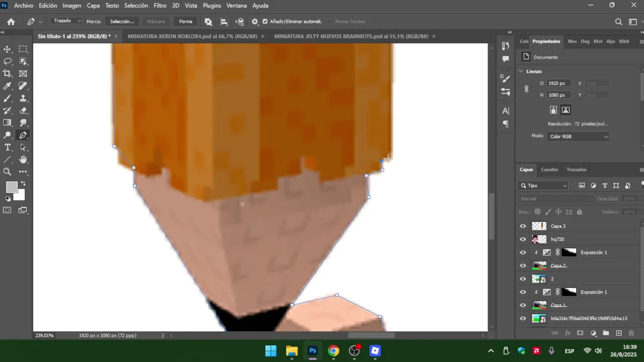644x362 pixels.
Task: Open pen options gear menu
Action: point(255,22)
